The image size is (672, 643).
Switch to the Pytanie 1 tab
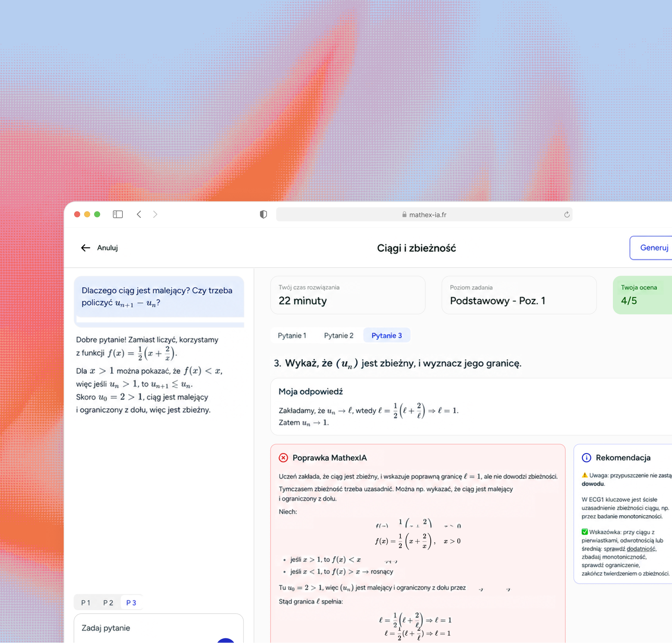[292, 336]
